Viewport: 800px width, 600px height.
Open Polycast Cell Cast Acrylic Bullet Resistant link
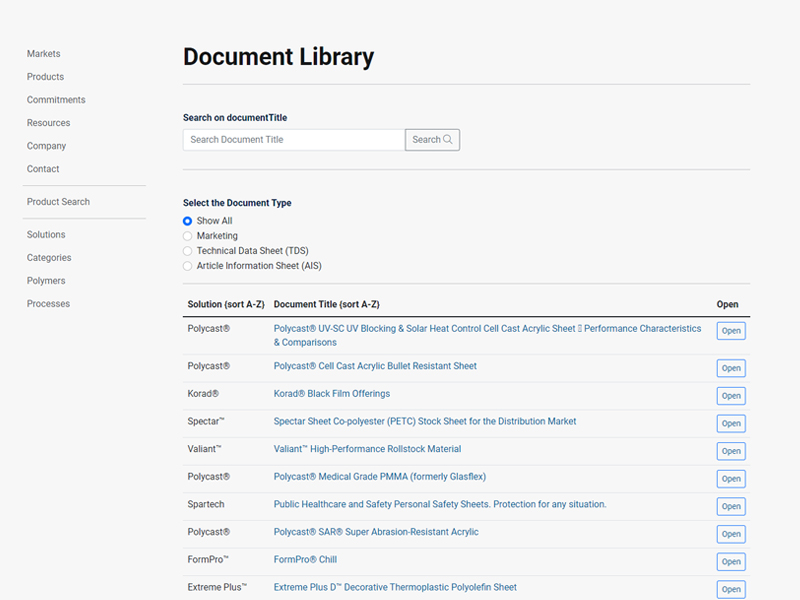tap(375, 366)
